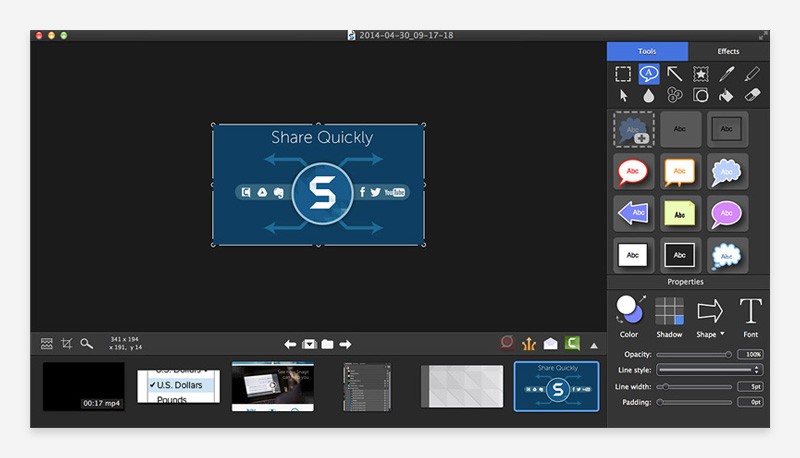Screen dimensions: 800x458
Task: Open the Line style dropdown
Action: pos(710,370)
